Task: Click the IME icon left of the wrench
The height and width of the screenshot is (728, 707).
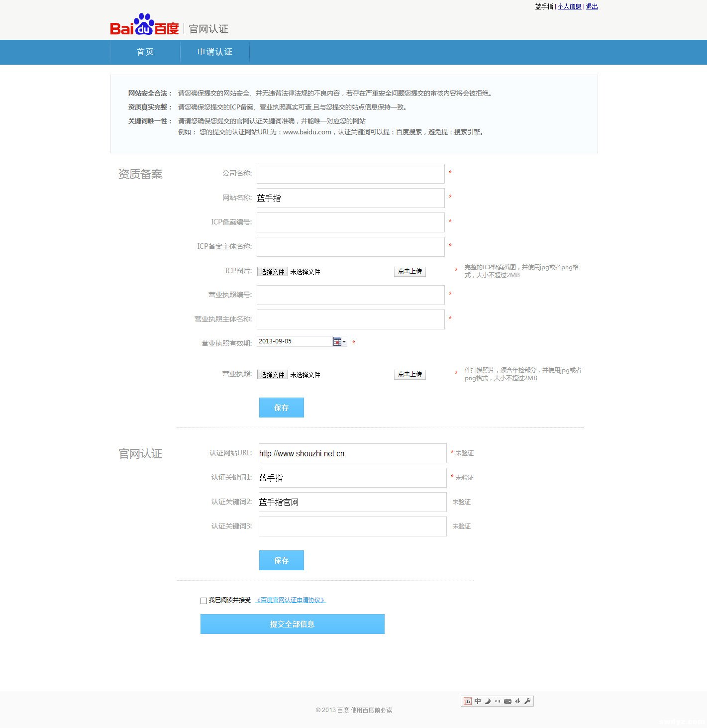Action: [518, 701]
